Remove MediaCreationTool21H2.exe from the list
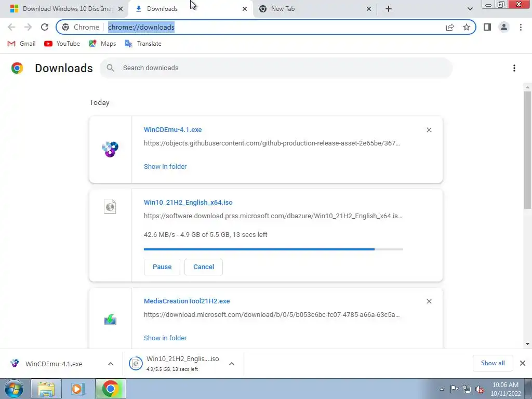This screenshot has height=399, width=532. click(x=429, y=301)
